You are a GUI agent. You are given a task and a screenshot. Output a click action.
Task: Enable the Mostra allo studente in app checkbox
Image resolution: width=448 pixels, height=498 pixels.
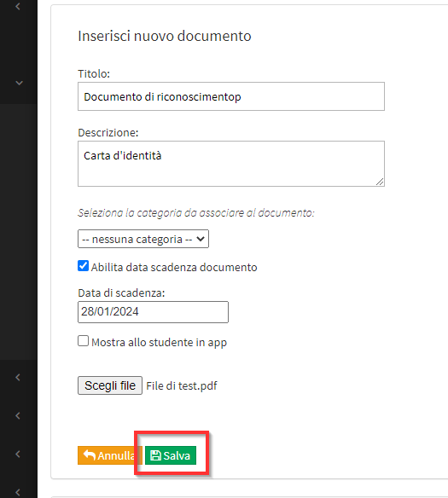84,341
